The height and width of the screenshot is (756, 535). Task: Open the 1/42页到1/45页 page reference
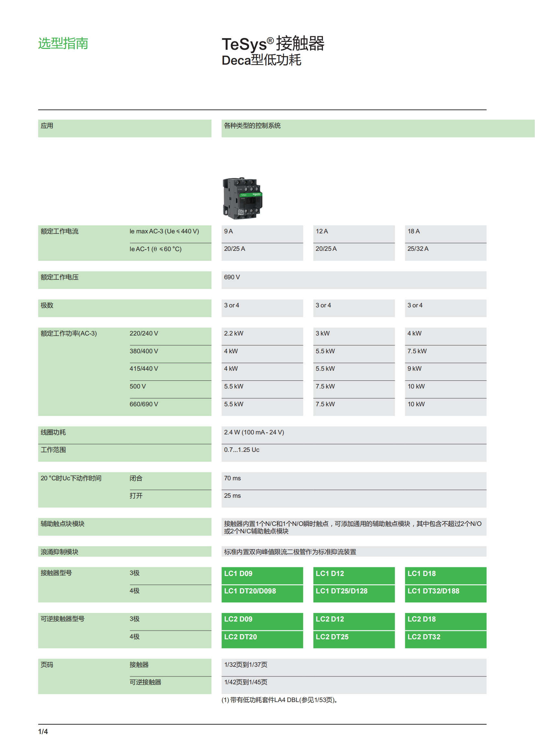[x=246, y=682]
